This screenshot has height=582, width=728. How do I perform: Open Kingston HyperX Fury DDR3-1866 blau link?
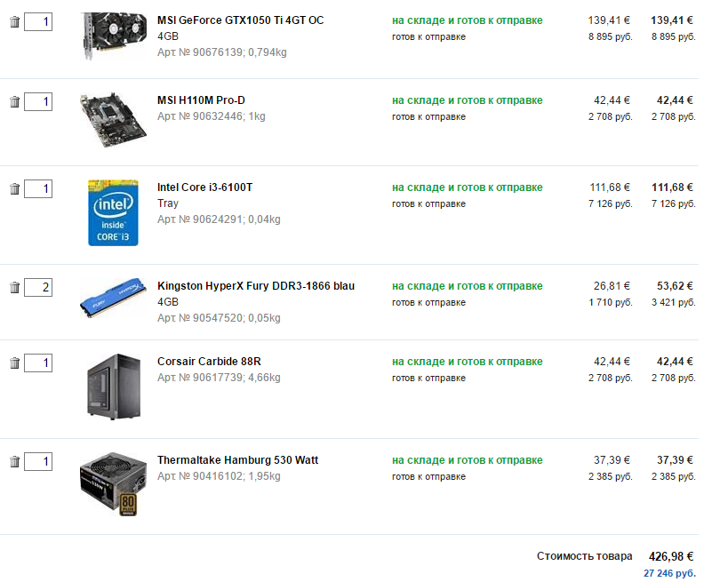[256, 286]
